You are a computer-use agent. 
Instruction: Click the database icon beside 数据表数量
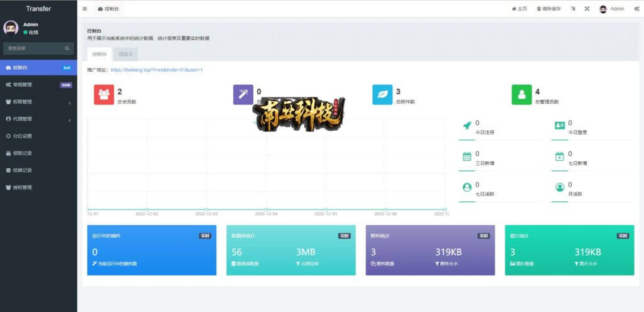(234, 264)
